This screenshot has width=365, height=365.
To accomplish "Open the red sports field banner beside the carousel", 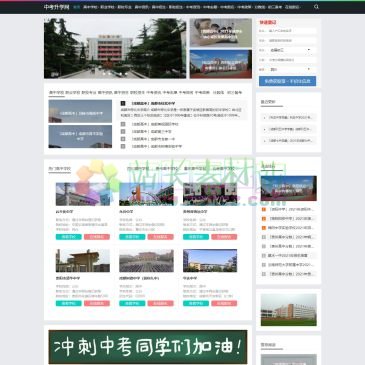I will 221,64.
